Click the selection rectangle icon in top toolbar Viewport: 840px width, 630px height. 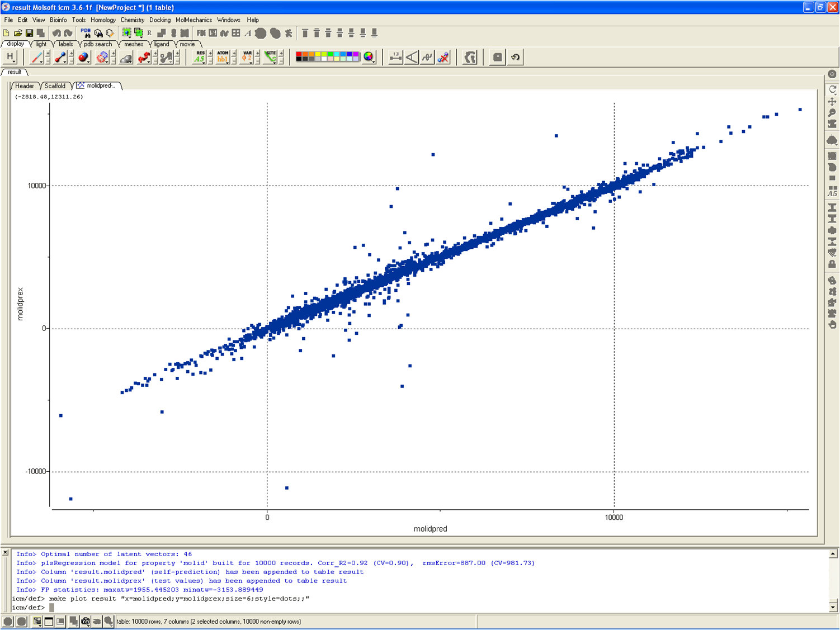pos(127,33)
